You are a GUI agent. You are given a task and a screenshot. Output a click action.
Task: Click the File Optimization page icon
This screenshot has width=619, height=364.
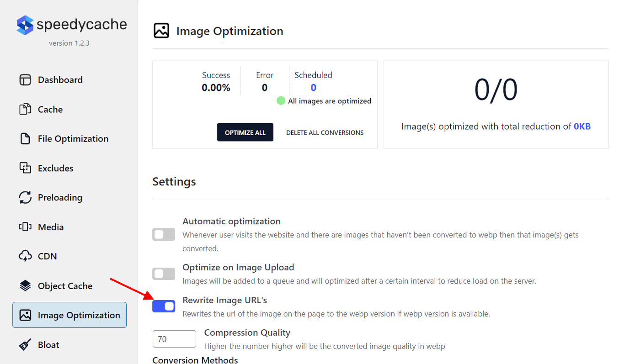pos(25,138)
